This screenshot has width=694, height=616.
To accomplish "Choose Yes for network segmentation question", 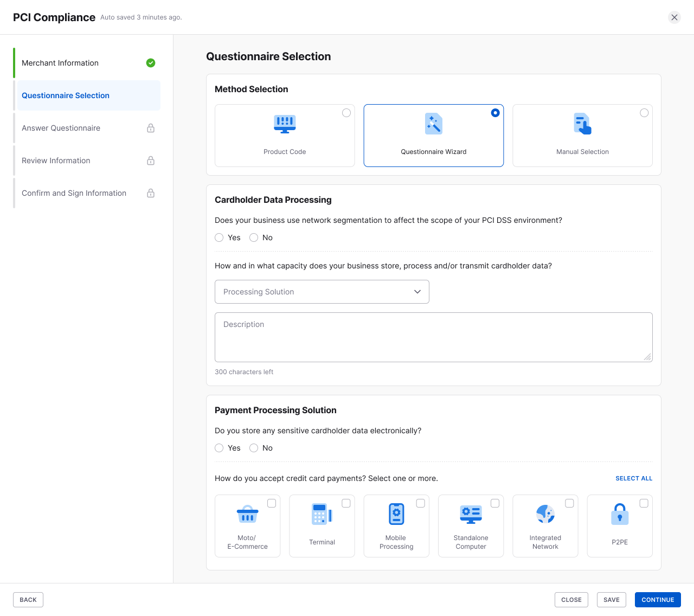I will (x=219, y=238).
